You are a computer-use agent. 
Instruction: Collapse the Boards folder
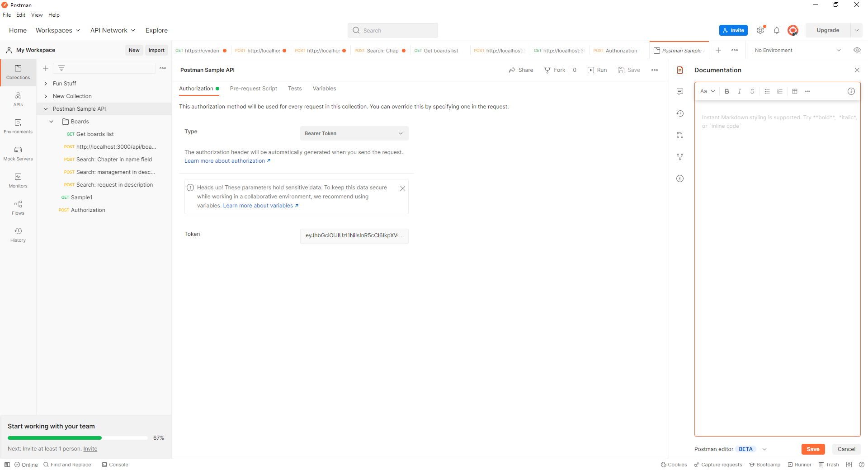[52, 122]
